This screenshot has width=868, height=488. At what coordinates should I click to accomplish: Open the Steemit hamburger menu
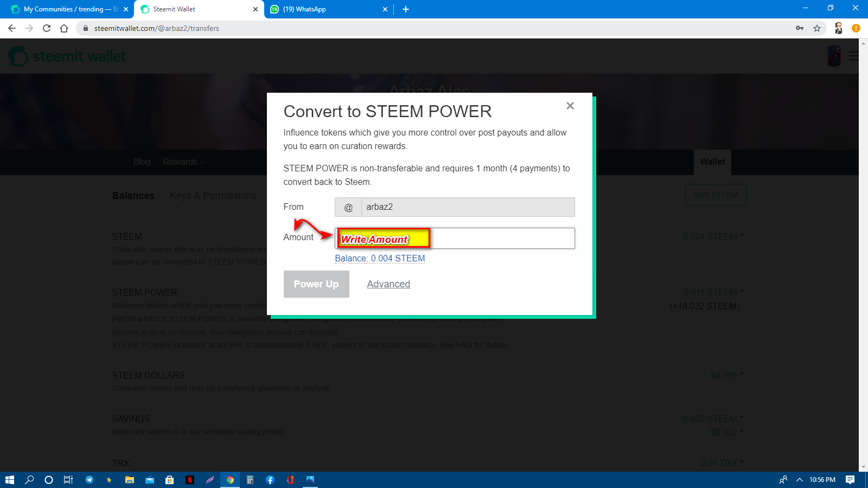(x=853, y=56)
